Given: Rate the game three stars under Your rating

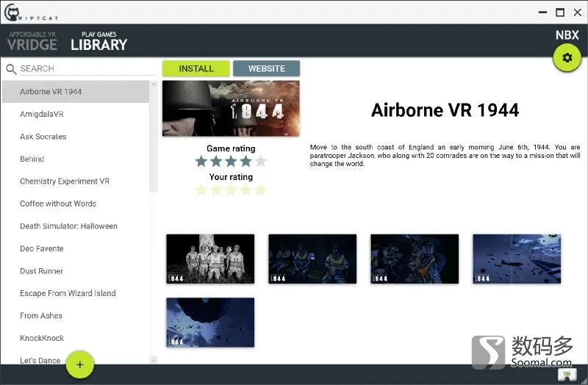Looking at the screenshot, I should 231,190.
